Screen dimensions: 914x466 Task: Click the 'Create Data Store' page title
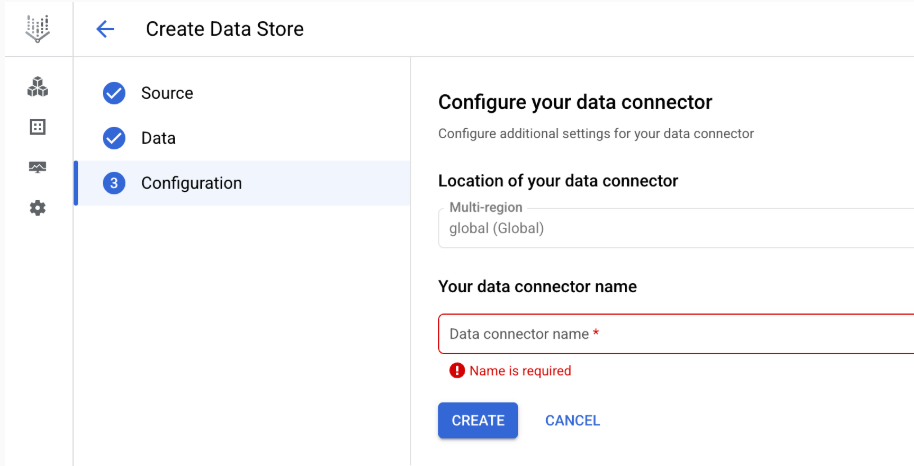225,29
